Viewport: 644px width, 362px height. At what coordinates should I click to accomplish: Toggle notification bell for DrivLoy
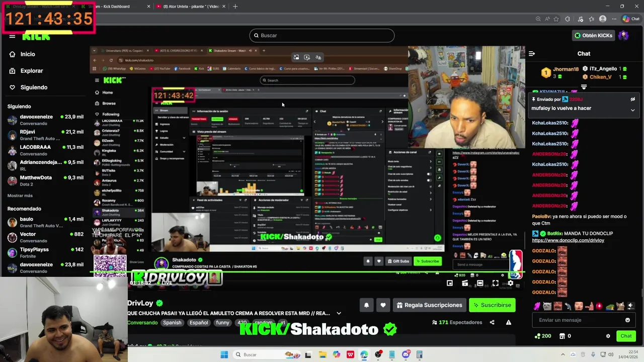click(366, 305)
